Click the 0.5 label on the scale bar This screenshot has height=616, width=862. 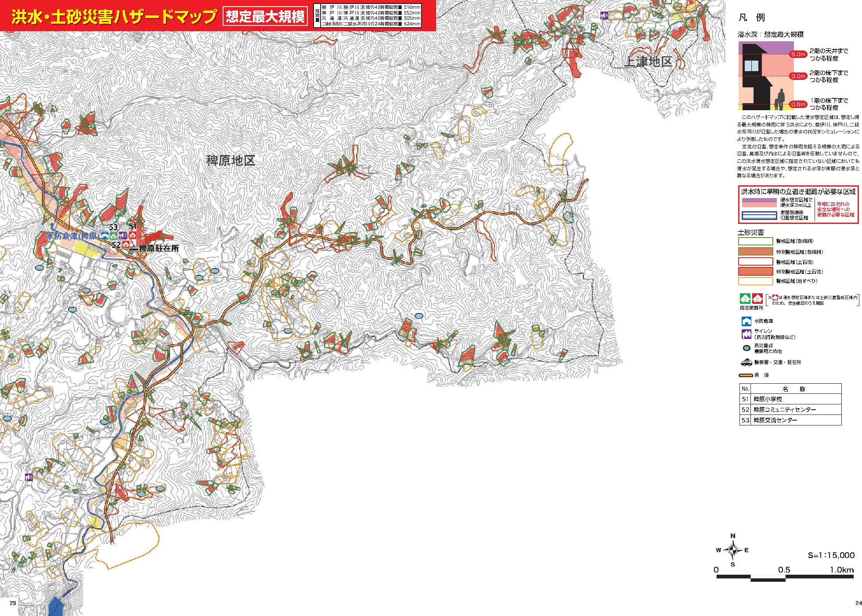coord(784,570)
